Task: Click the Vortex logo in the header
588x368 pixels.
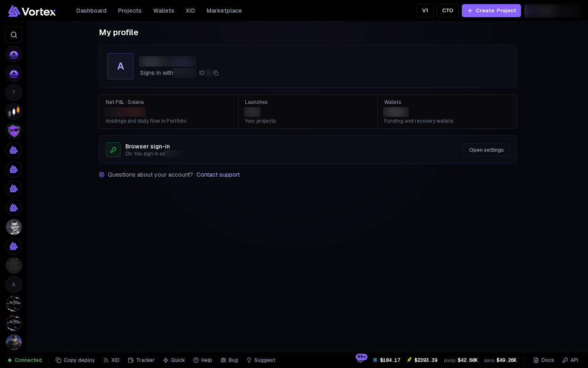Action: pyautogui.click(x=32, y=11)
